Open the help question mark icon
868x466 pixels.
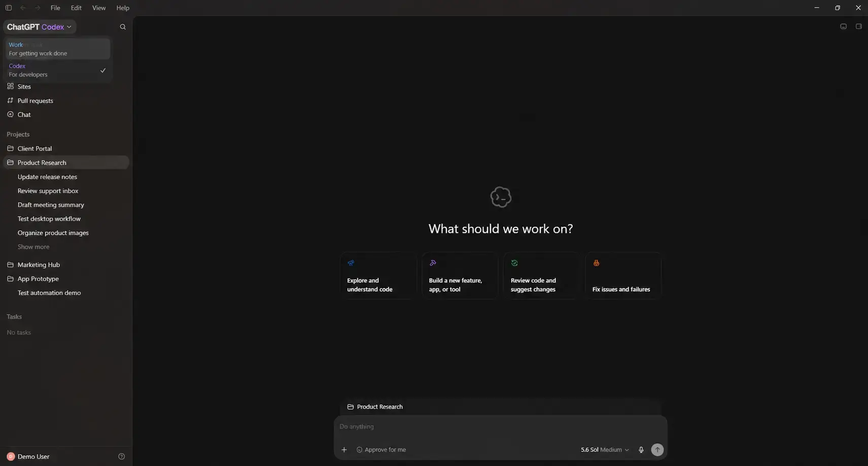click(x=121, y=456)
